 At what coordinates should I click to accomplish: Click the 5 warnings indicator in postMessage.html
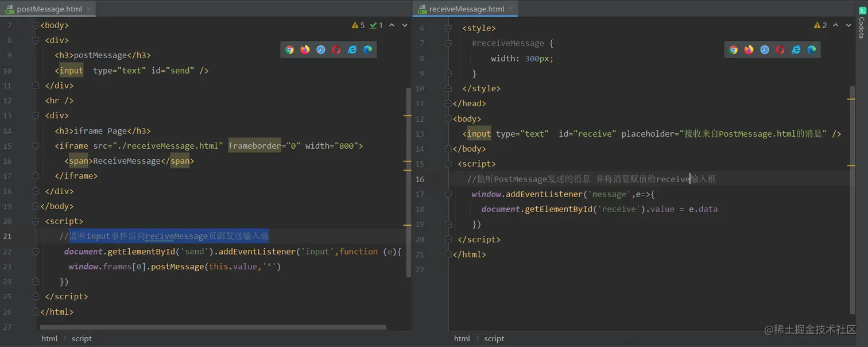(x=358, y=25)
